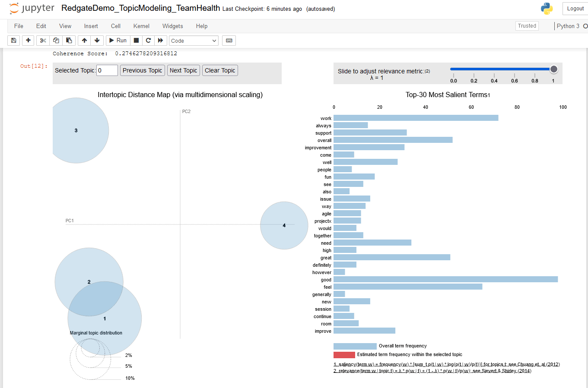Open the Widgets menu

coord(172,26)
